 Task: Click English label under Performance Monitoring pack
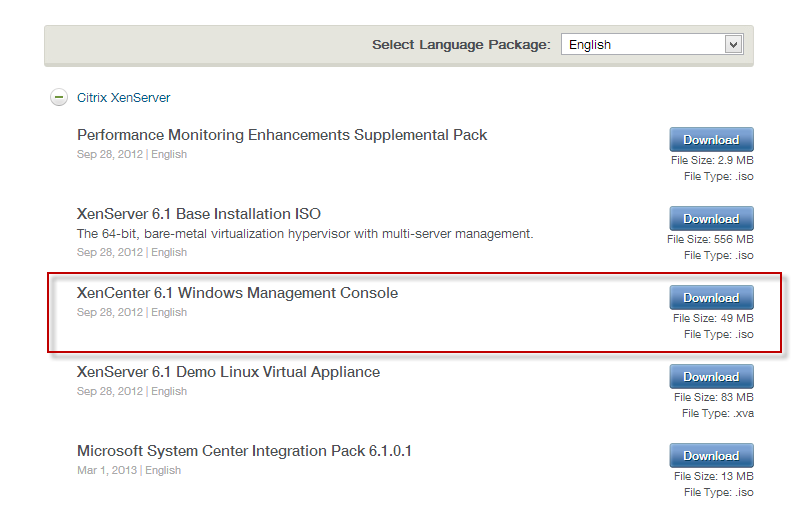(169, 154)
